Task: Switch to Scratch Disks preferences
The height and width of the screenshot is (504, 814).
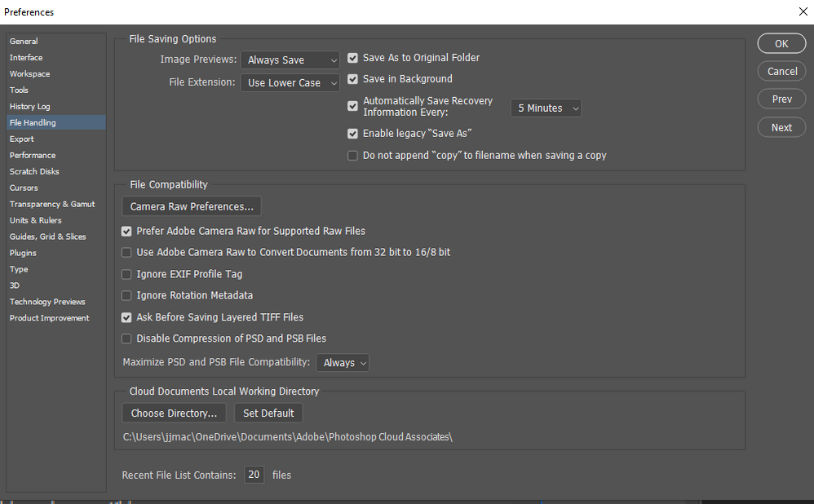Action: pyautogui.click(x=33, y=171)
